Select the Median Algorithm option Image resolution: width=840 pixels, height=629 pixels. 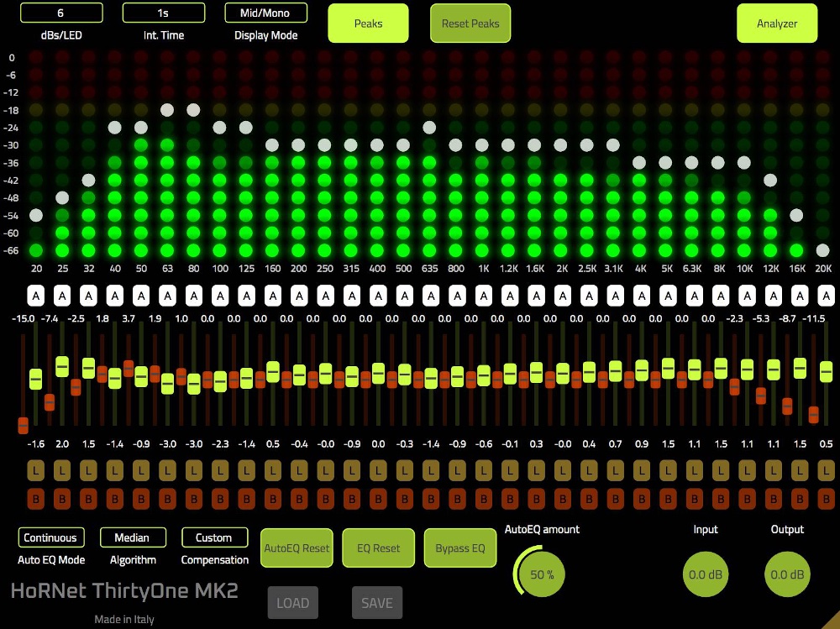pos(132,537)
